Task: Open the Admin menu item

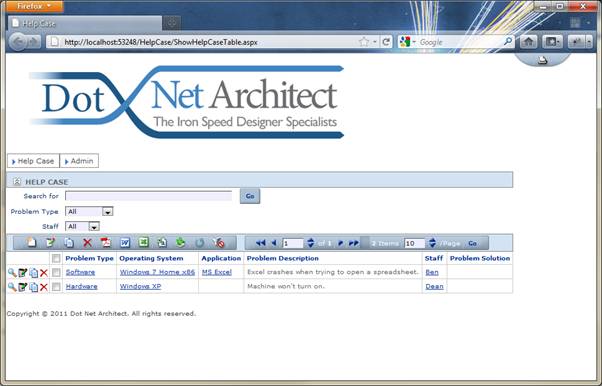Action: coord(79,161)
